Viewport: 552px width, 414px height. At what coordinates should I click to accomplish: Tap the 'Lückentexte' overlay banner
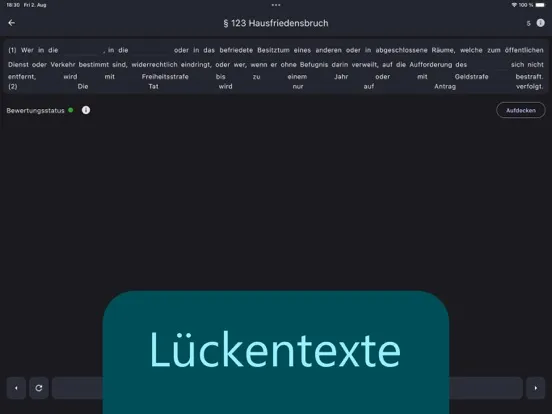276,352
